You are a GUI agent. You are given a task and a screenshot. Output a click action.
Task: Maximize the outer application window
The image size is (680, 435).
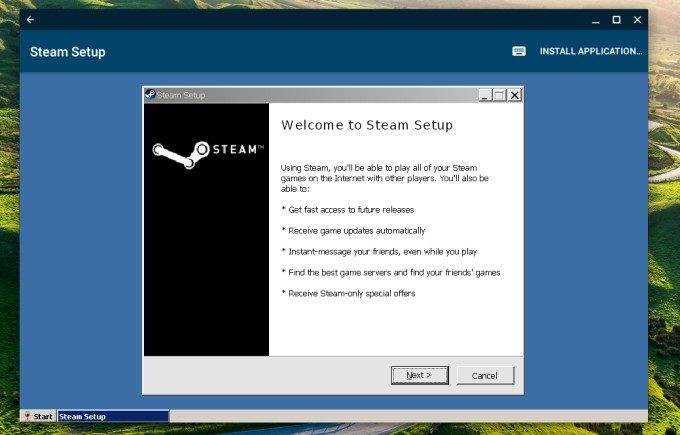click(x=616, y=20)
